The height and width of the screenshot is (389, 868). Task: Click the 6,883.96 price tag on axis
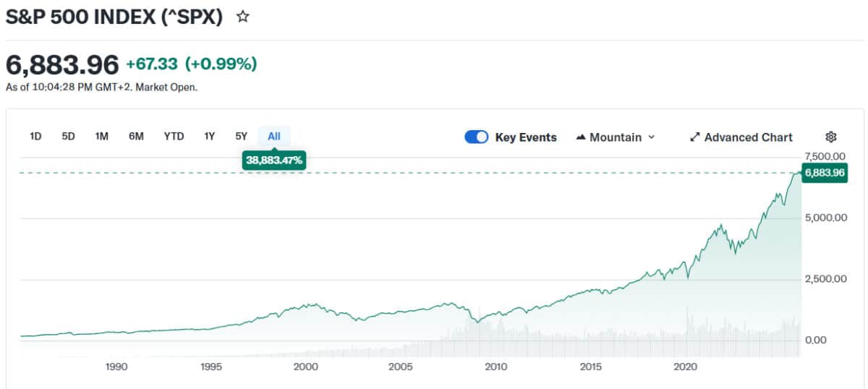pos(825,173)
